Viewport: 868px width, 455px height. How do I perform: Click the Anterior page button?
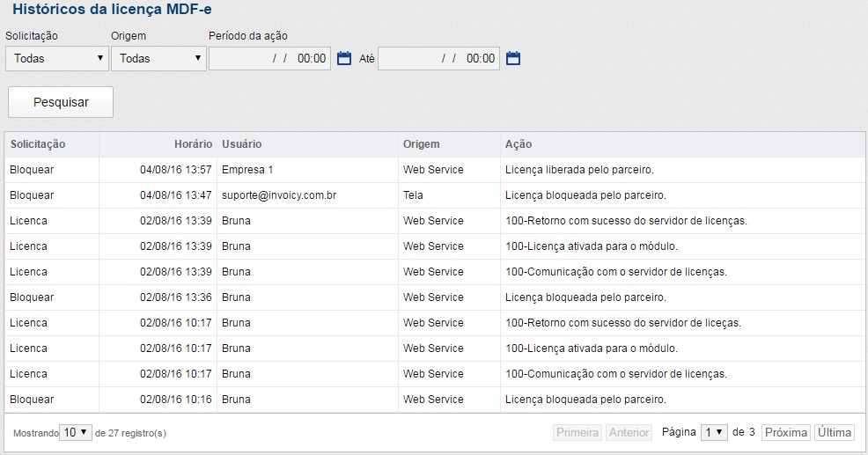coord(629,432)
